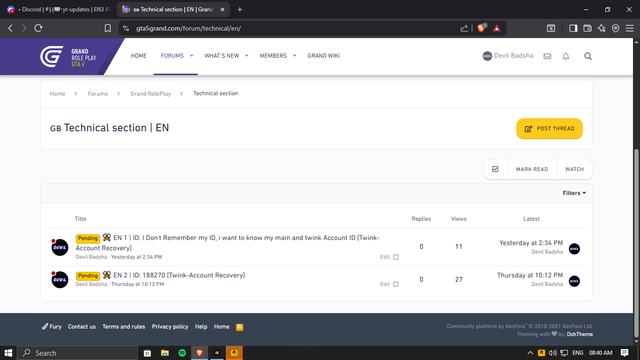Toggle the browser sidebar panel icon

click(573, 28)
